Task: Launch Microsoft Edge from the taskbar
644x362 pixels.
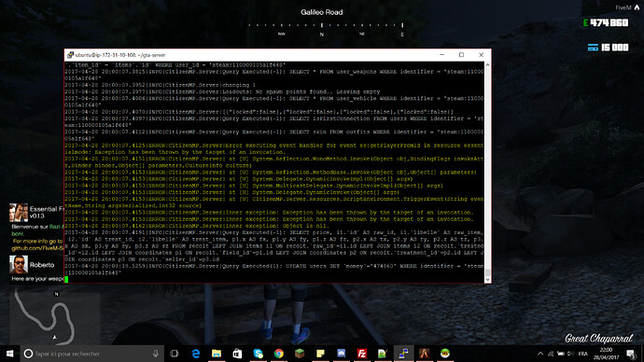Action: (x=196, y=354)
